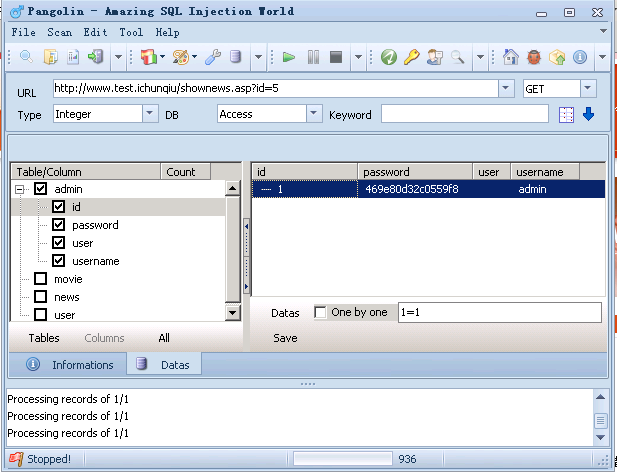Click the log panel scrollbar up arrow
Screen dimensions: 617x472
[x=600, y=397]
